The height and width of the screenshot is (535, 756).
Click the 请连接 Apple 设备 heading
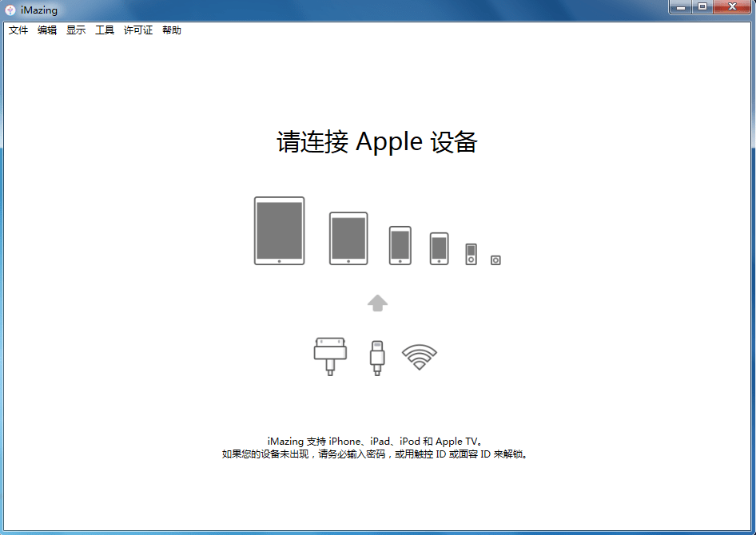click(377, 142)
